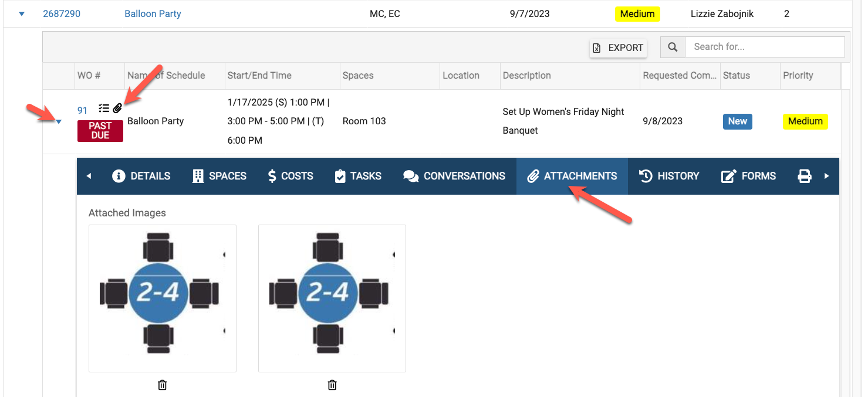Delete the second attached image via trash icon
Screen dimensions: 868x397
coord(332,385)
